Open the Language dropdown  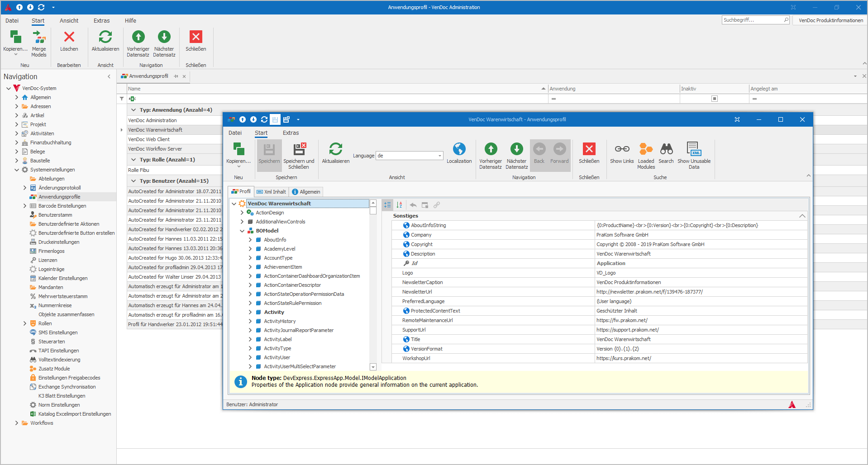pos(439,156)
